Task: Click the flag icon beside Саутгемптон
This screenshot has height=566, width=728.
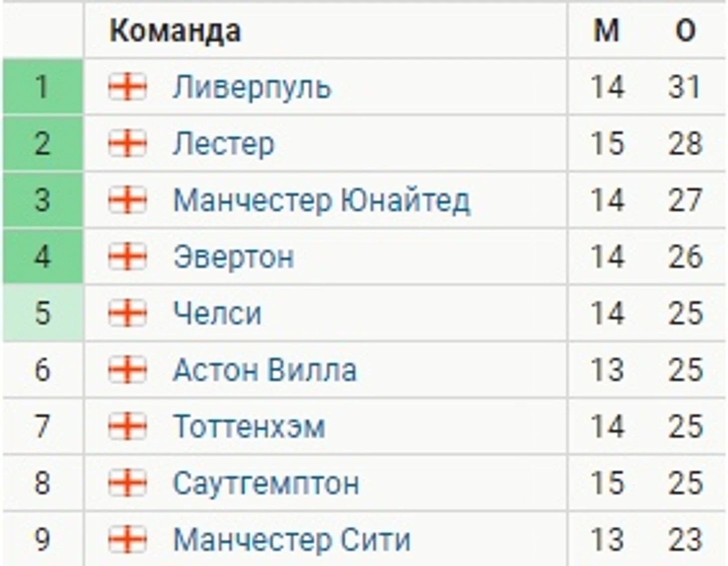Action: (x=128, y=483)
